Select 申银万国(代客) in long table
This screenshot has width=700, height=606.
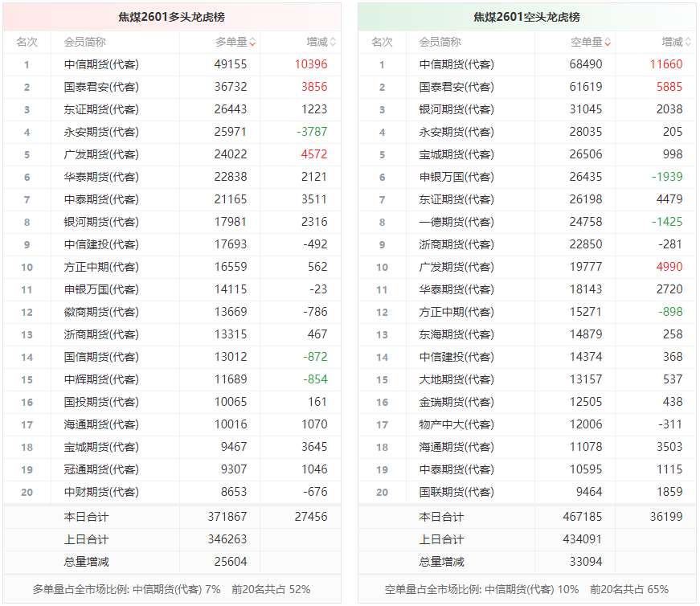[101, 289]
